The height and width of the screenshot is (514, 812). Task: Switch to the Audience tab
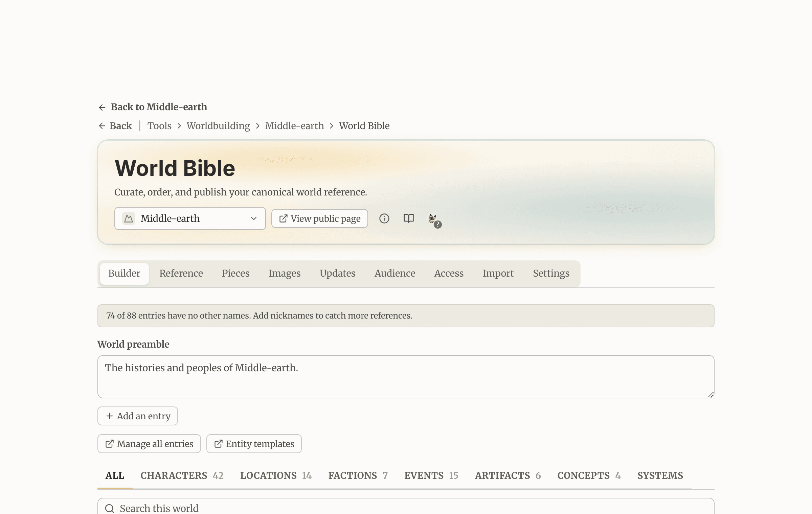(x=395, y=274)
